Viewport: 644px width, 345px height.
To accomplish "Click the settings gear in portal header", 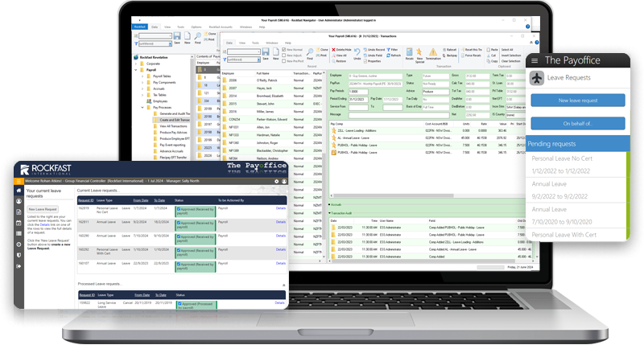I will pyautogui.click(x=276, y=181).
